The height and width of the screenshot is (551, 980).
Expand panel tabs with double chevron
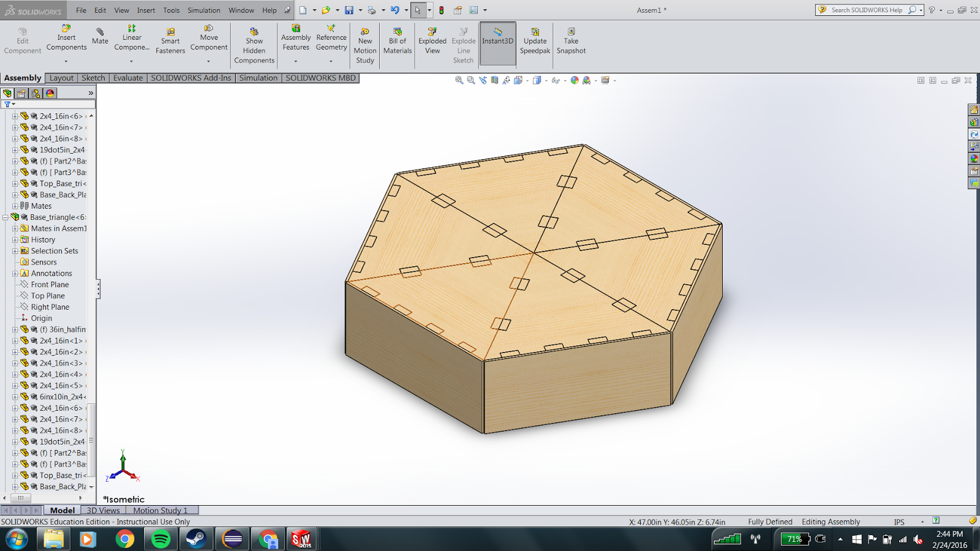tap(91, 93)
